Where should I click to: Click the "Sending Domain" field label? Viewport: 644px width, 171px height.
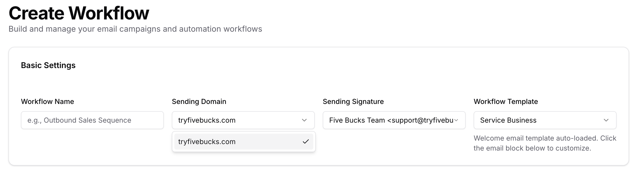pos(199,101)
